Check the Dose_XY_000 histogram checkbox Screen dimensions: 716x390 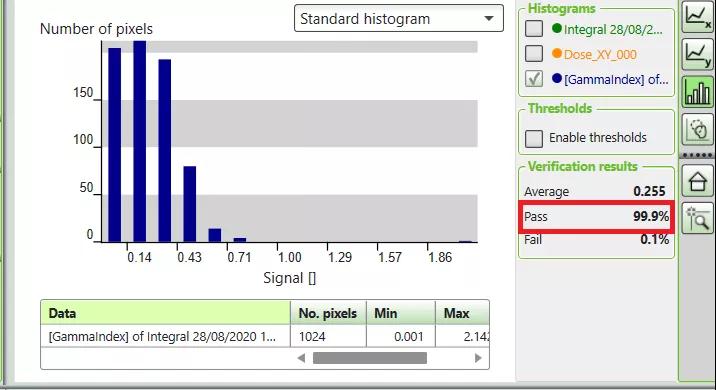534,53
